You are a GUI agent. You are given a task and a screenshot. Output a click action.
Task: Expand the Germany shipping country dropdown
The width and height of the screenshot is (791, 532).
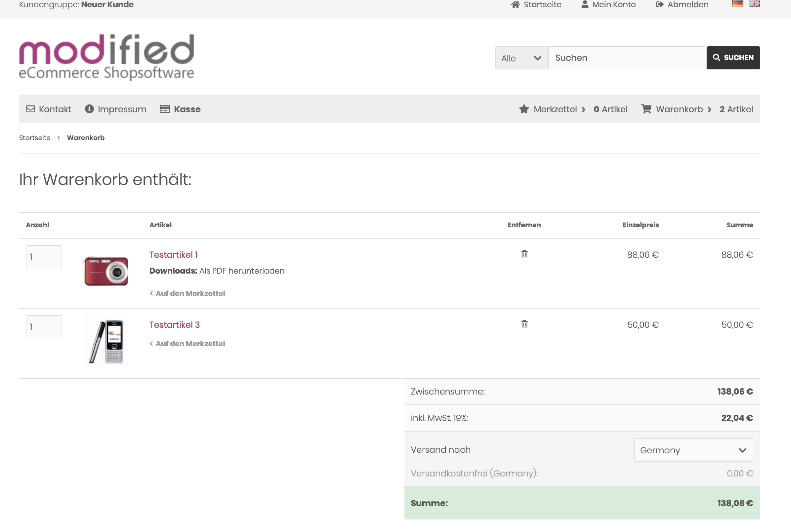point(693,450)
